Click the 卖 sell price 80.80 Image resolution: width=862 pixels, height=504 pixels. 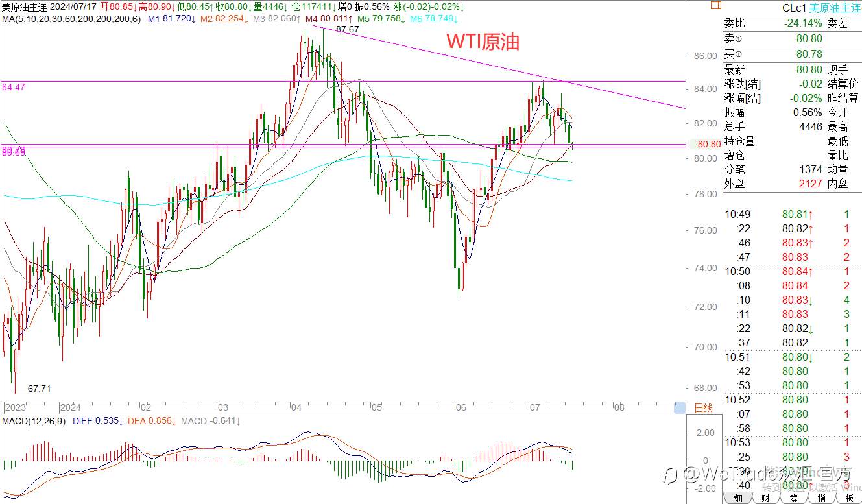(809, 40)
